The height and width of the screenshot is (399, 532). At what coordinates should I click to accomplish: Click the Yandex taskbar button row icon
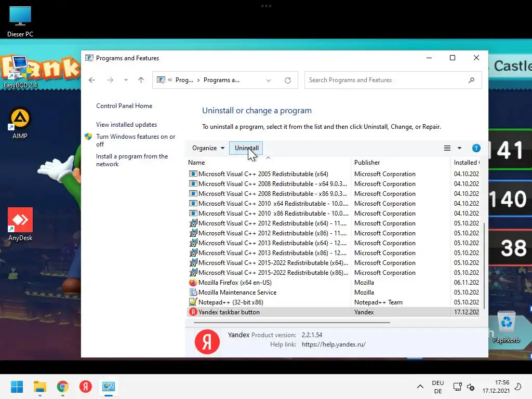point(193,312)
